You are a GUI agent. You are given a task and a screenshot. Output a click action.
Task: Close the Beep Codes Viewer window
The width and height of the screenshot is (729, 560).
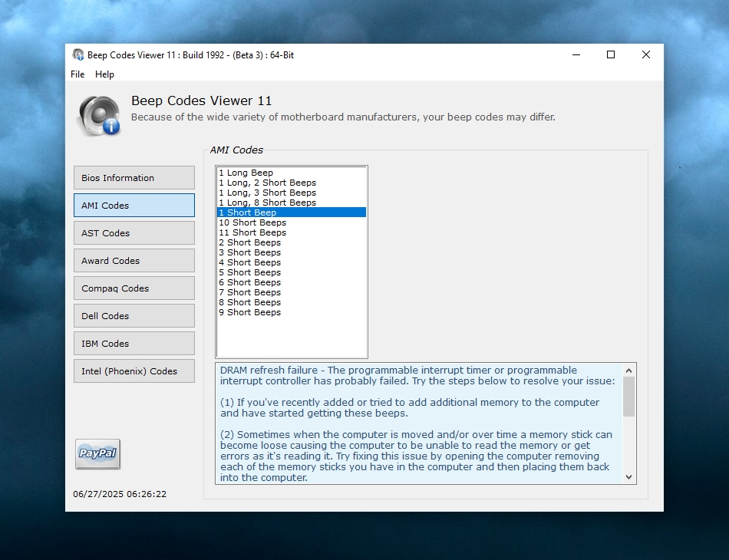click(646, 54)
